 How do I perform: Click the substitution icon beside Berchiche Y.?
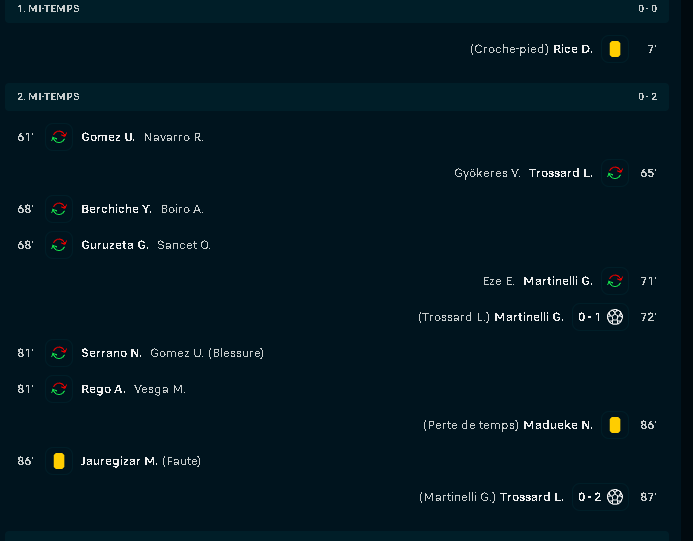pos(59,209)
